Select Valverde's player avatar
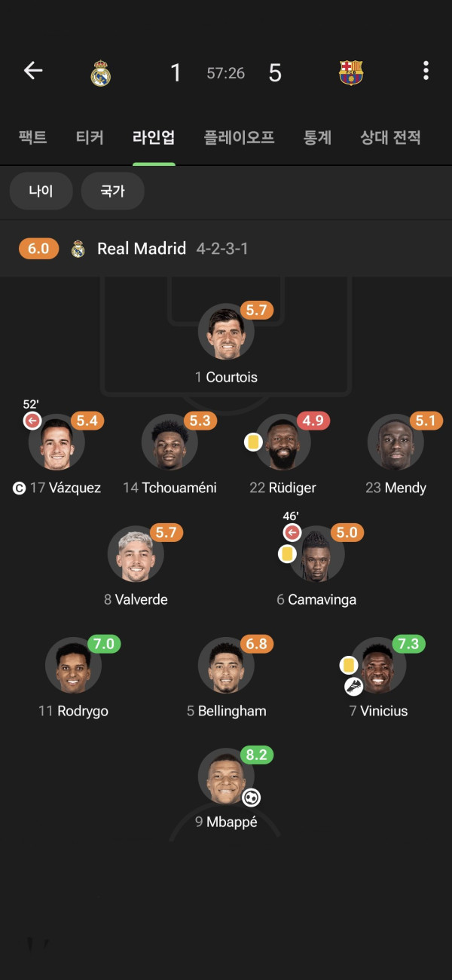 click(x=136, y=554)
